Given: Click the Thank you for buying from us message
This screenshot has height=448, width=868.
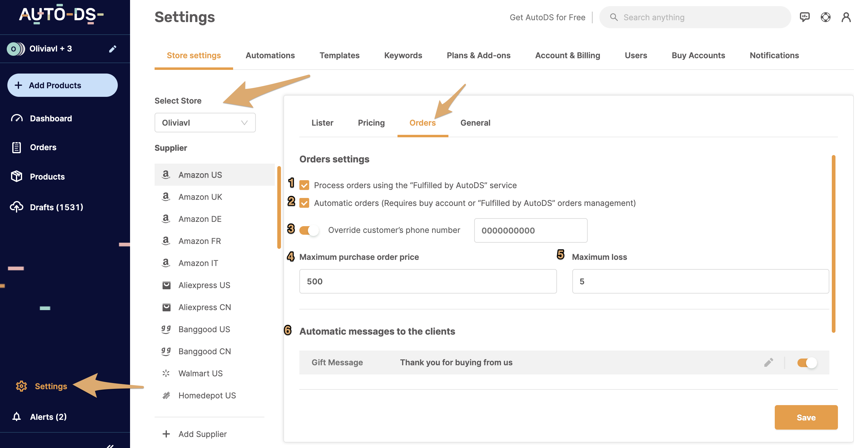Looking at the screenshot, I should pyautogui.click(x=456, y=363).
